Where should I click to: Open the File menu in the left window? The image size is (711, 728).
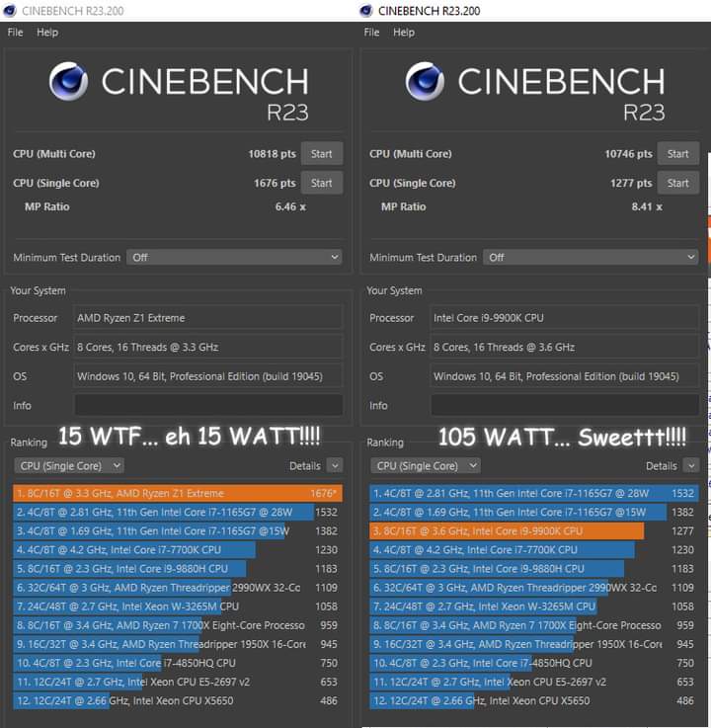pos(16,33)
